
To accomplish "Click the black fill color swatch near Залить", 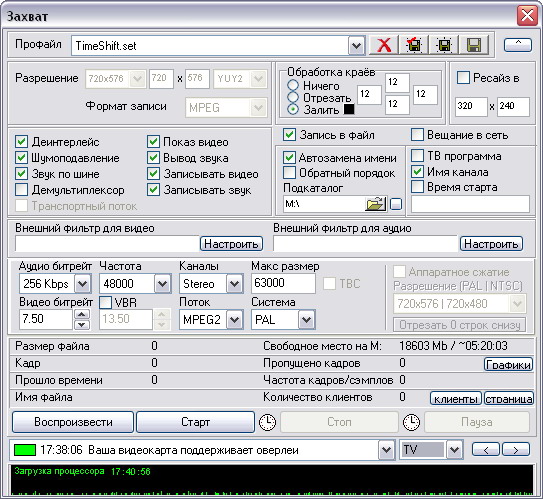I will tap(349, 109).
